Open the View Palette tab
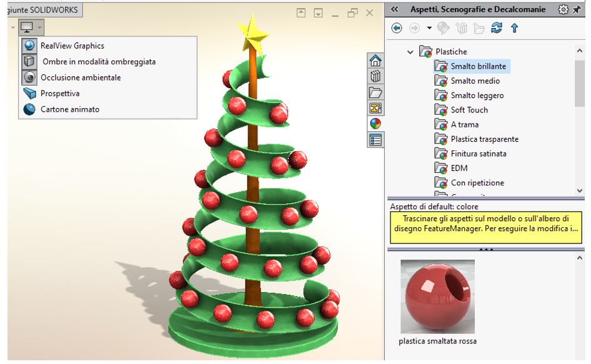The image size is (591, 364). click(375, 108)
